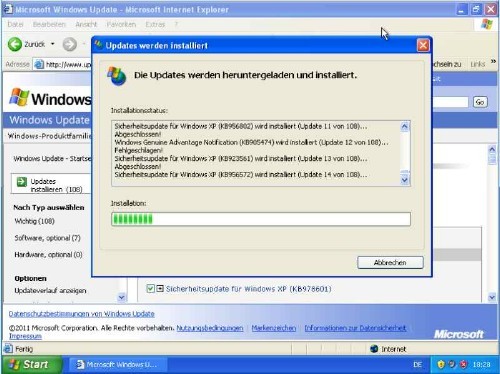Open the Markenzeichen link
This screenshot has height=374, width=500.
tap(274, 328)
